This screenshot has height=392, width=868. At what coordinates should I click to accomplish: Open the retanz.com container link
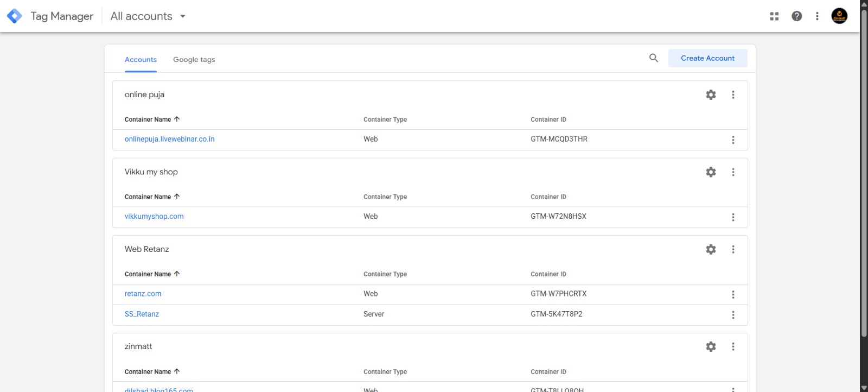click(143, 294)
